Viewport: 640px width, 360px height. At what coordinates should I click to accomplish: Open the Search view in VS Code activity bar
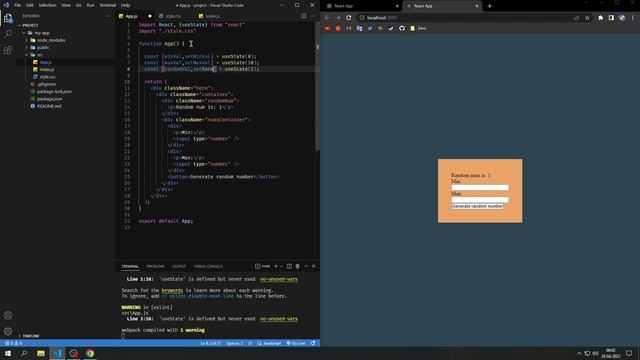coord(8,34)
